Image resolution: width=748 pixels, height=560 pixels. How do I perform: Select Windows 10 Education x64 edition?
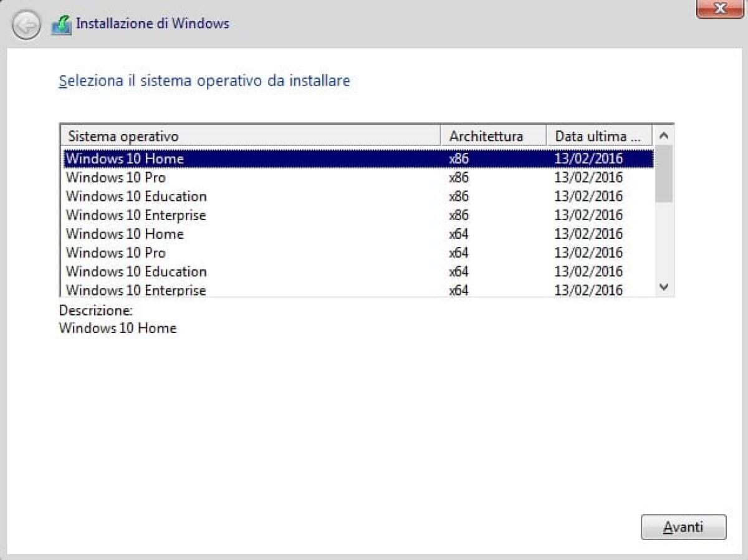pos(187,271)
